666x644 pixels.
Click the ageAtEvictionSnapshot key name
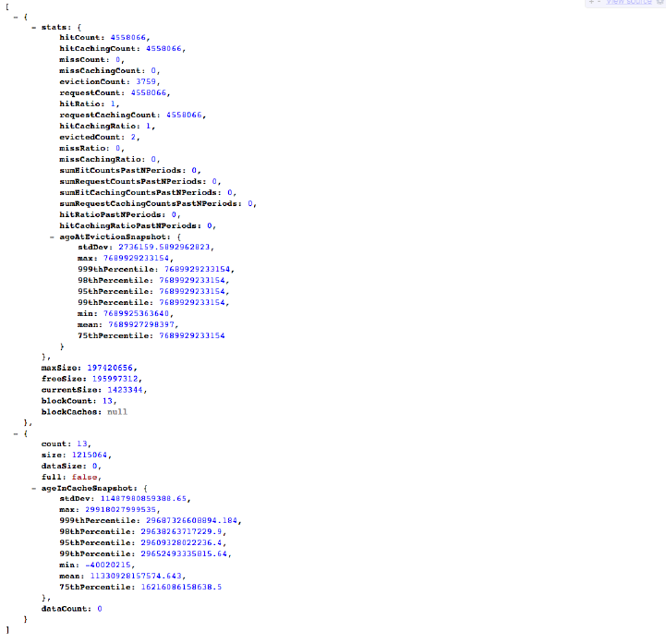pos(113,237)
